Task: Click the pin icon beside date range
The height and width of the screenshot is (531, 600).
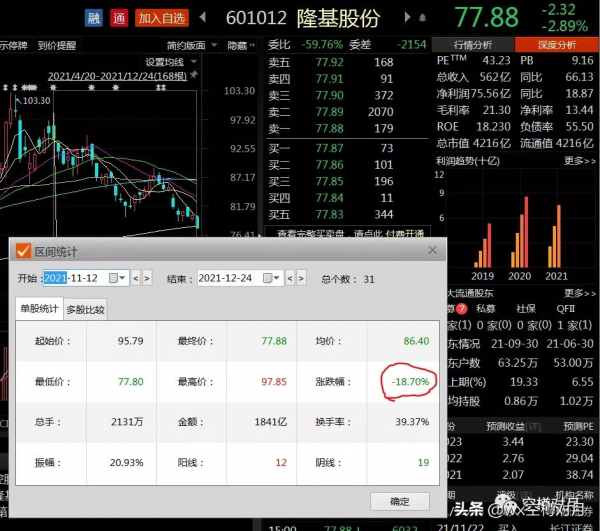Action: point(194,75)
